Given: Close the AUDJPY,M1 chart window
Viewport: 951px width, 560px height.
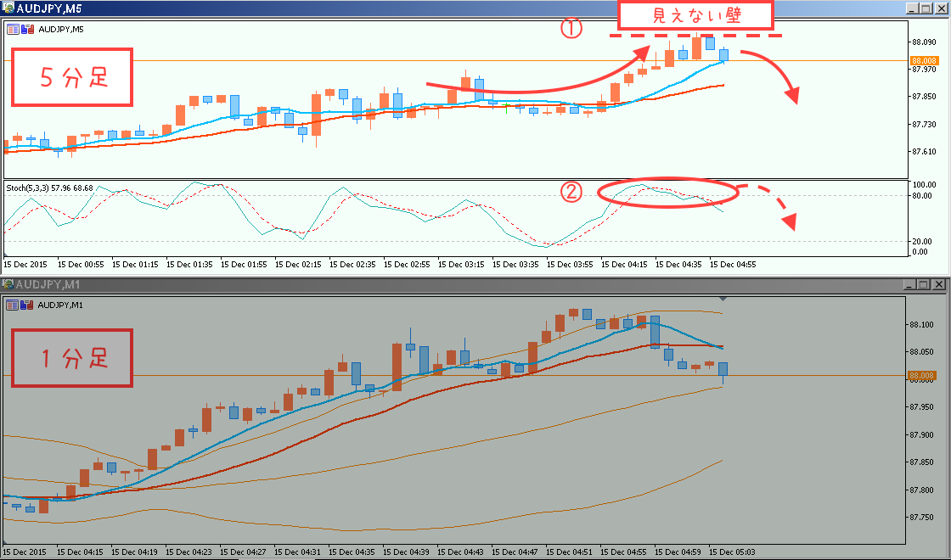Looking at the screenshot, I should pyautogui.click(x=939, y=285).
